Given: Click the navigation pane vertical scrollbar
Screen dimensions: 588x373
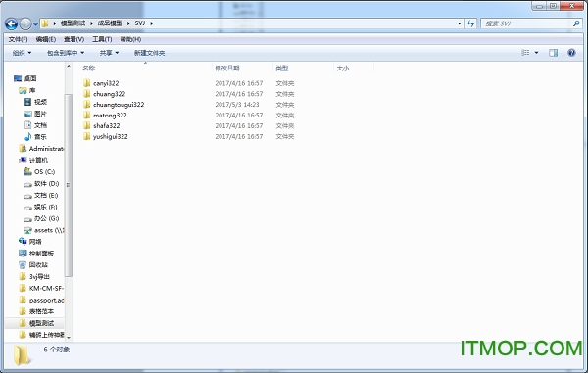Looking at the screenshot, I should pyautogui.click(x=69, y=185).
